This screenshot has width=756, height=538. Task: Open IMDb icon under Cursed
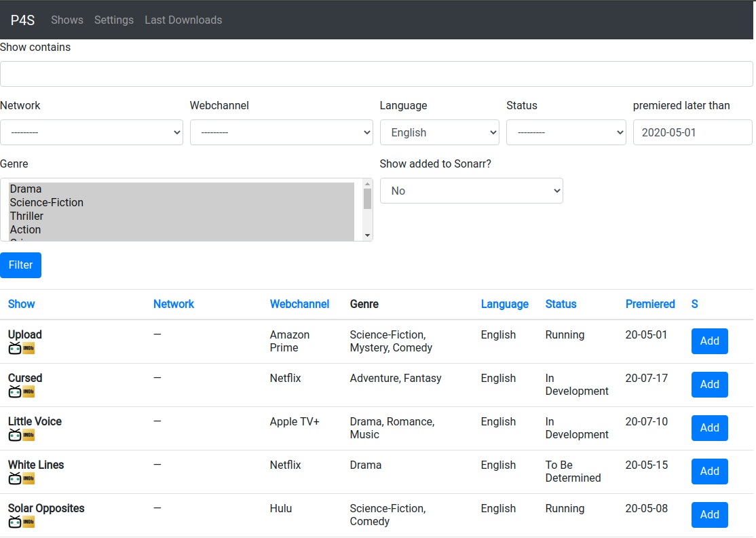tap(29, 391)
